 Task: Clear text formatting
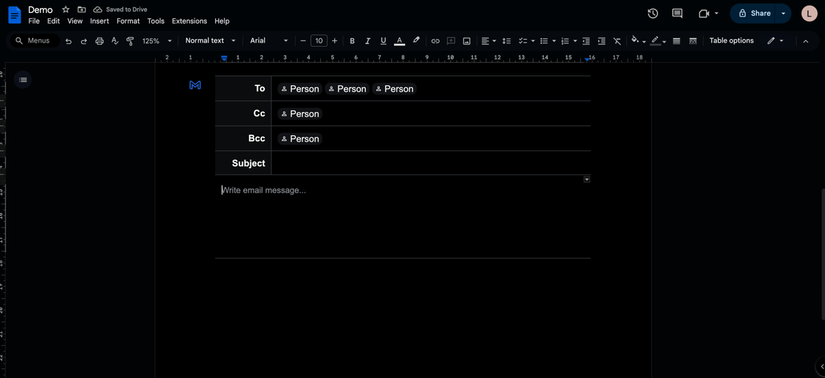(617, 41)
